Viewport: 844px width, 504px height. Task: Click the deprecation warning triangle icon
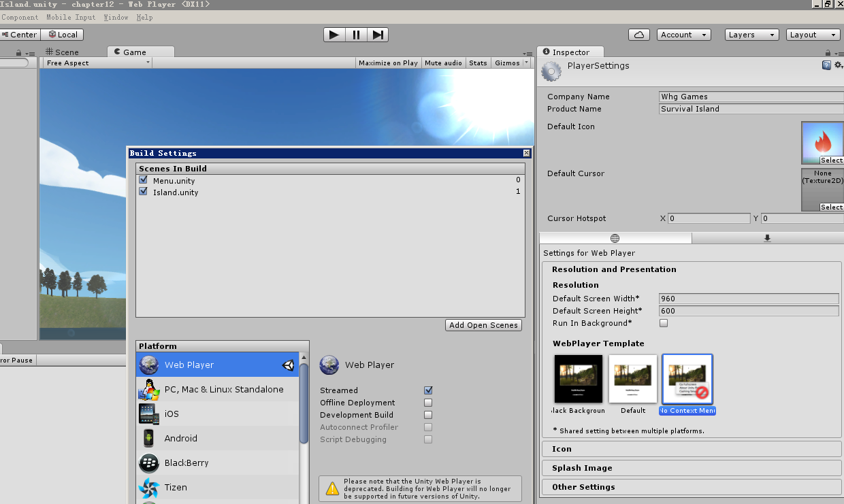point(332,488)
